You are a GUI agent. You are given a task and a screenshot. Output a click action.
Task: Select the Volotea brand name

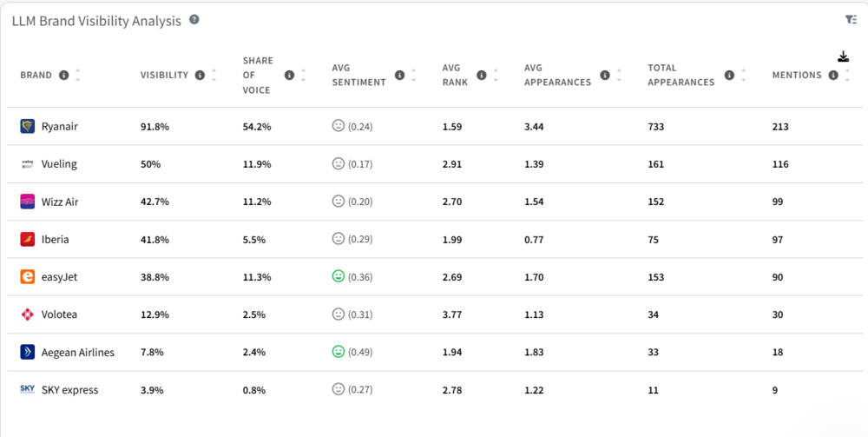tap(59, 314)
